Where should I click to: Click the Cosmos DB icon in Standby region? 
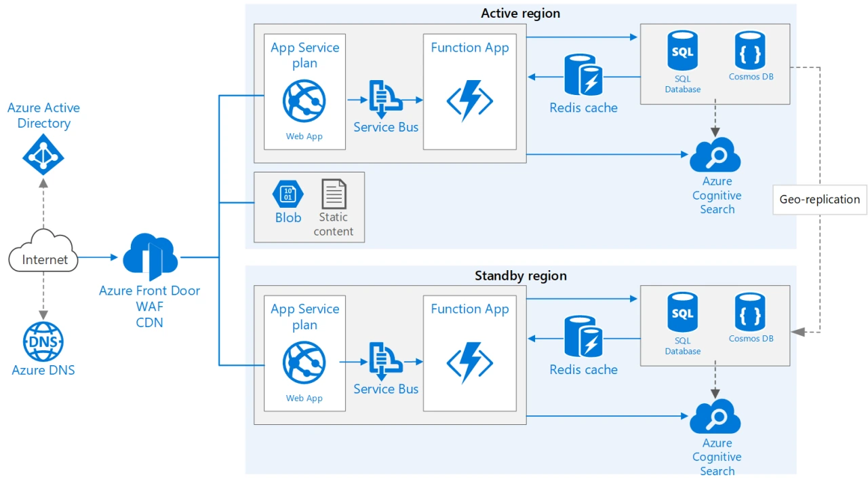(750, 312)
